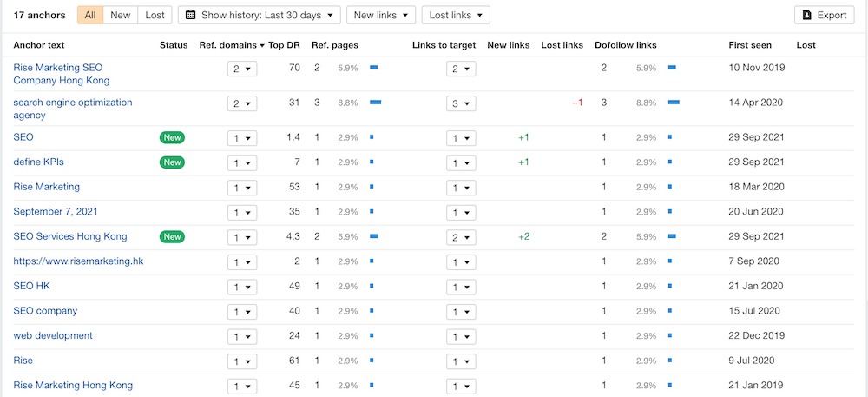Expand ref. domains in web development row

[x=242, y=337]
